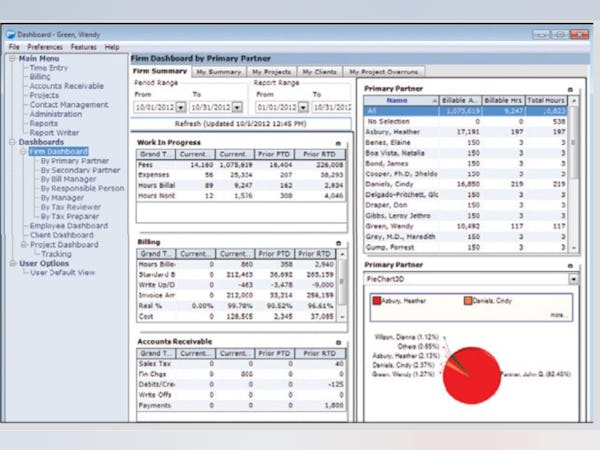Click the Dashboard app icon in title bar
The image size is (600, 450).
click(11, 35)
